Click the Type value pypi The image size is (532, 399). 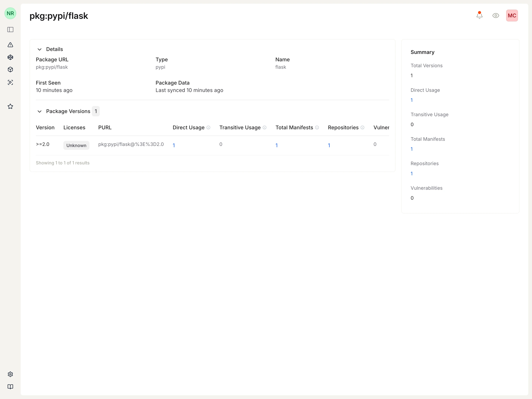point(160,67)
